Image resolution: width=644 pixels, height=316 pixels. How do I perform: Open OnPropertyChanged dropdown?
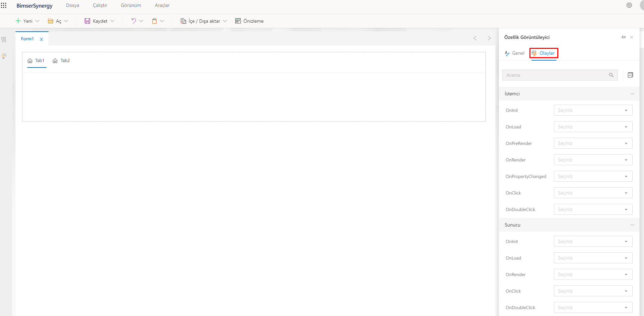[593, 176]
